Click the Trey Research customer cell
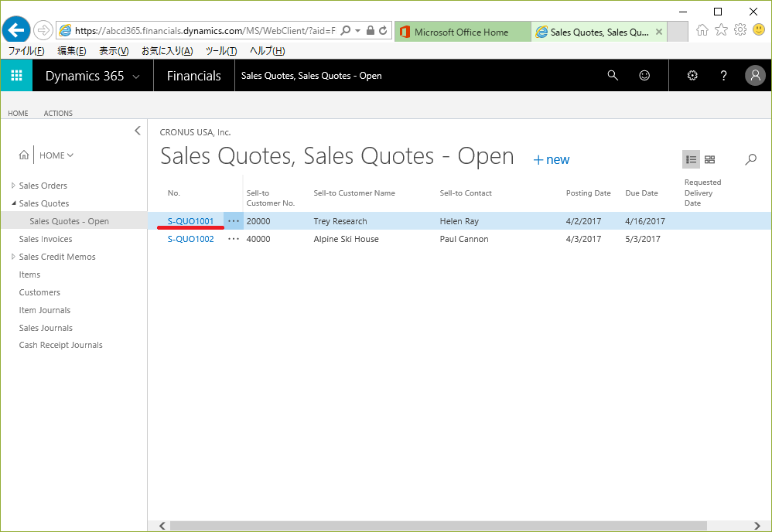This screenshot has height=532, width=772. (340, 221)
